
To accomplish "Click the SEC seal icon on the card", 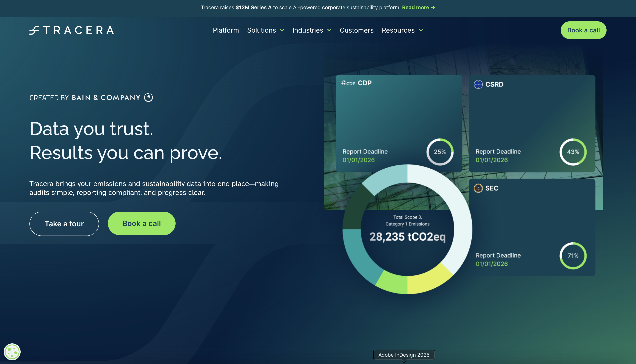I will [x=478, y=188].
